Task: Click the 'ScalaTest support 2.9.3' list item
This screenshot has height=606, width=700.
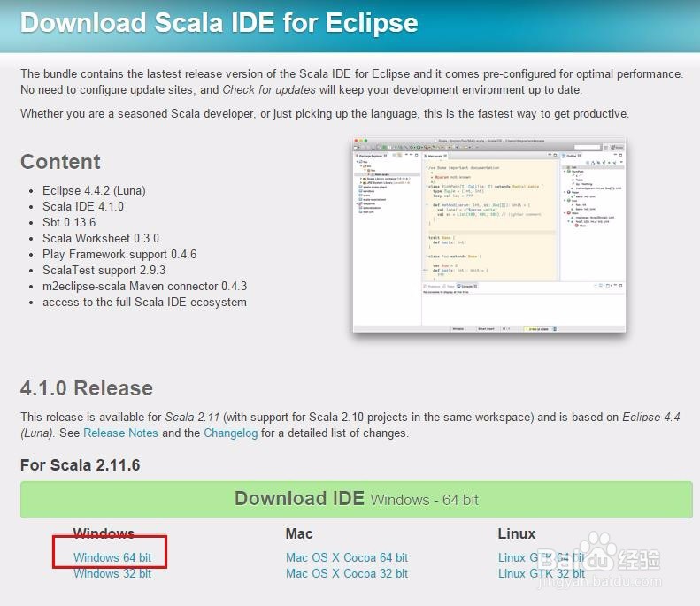Action: coord(104,271)
